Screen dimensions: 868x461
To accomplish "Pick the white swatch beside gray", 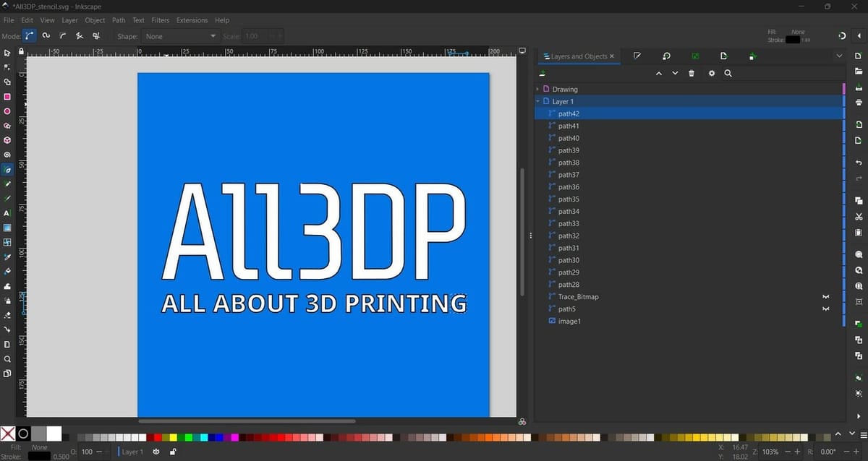I will pyautogui.click(x=54, y=434).
